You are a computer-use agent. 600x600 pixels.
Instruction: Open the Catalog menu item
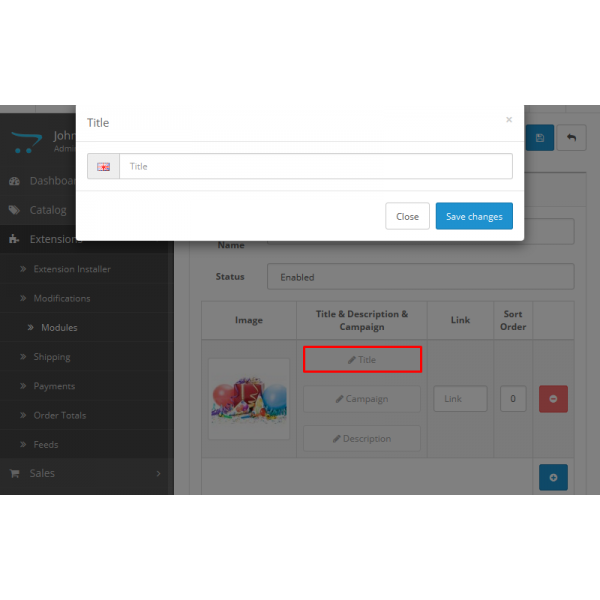38,210
